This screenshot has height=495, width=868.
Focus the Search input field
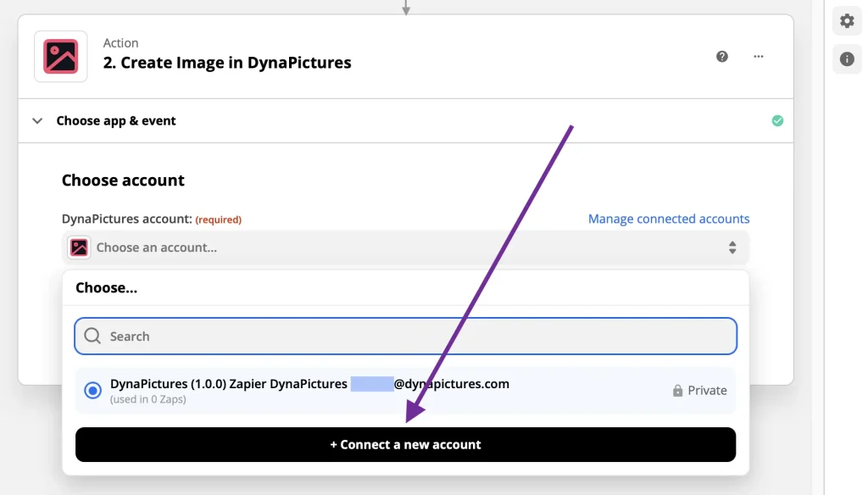pos(406,336)
